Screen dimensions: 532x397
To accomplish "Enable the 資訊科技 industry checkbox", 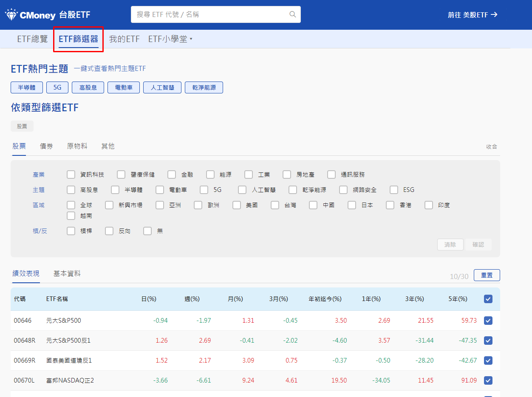I will click(x=71, y=174).
